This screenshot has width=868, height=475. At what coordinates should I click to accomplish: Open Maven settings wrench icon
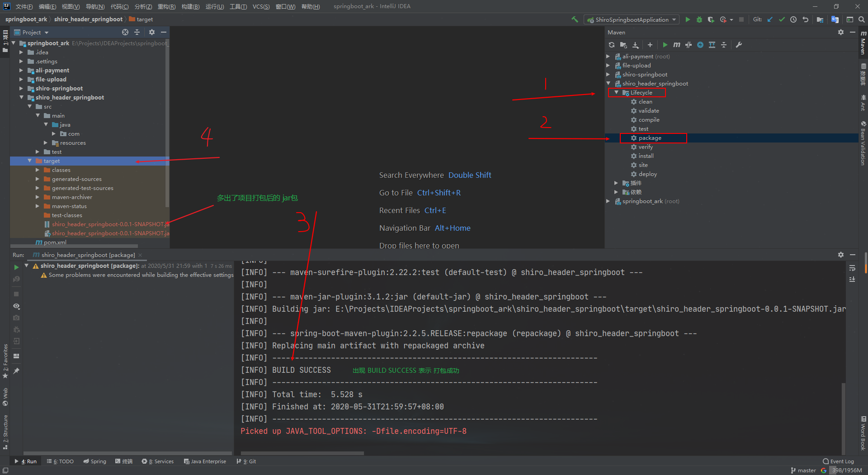point(738,45)
